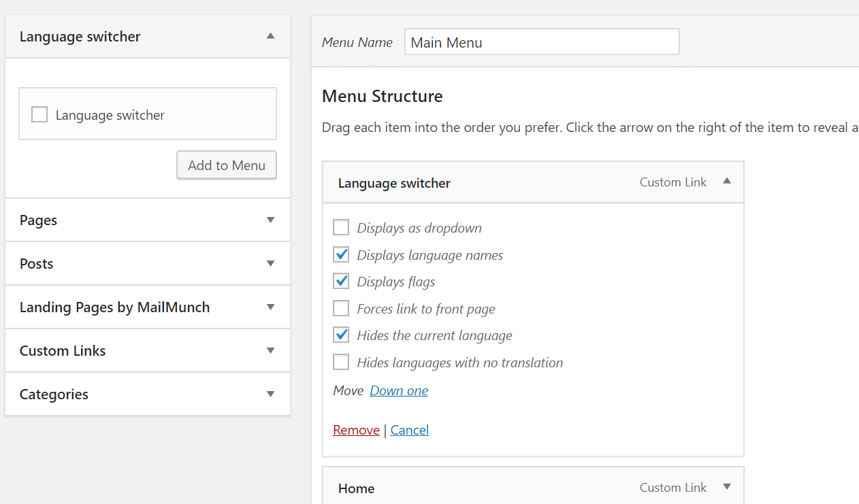859x504 pixels.
Task: Collapse the Language switcher sidebar panel arrow
Action: [270, 36]
